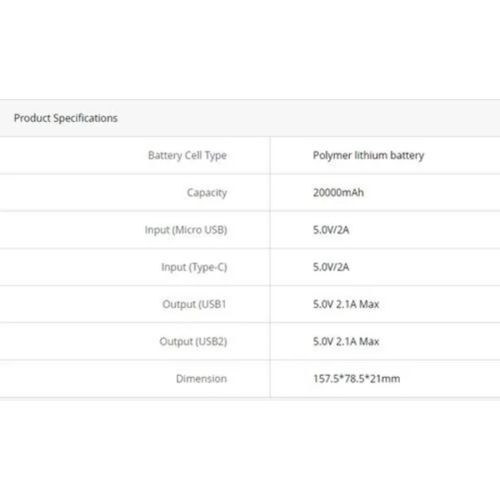Click the Polymer lithium battery value

[368, 155]
